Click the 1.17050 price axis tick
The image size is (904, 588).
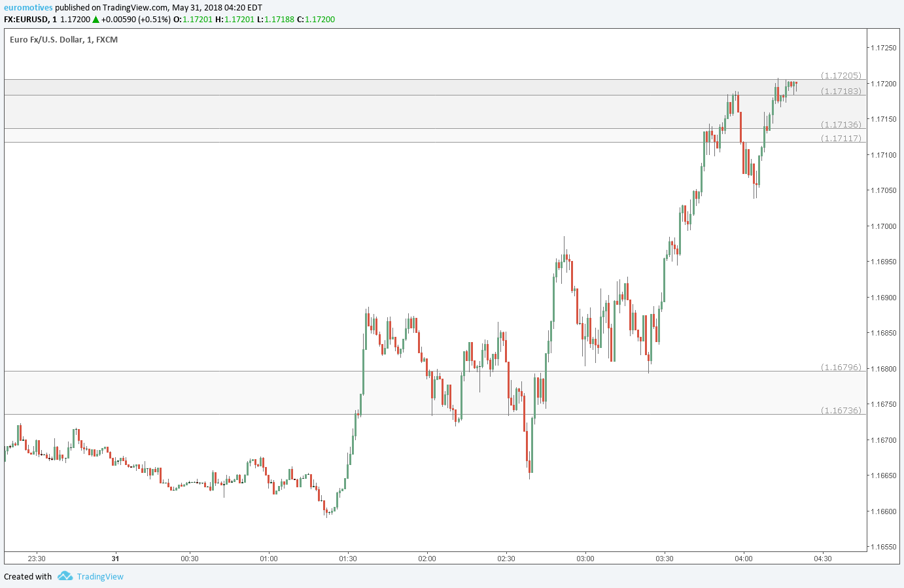(x=882, y=190)
